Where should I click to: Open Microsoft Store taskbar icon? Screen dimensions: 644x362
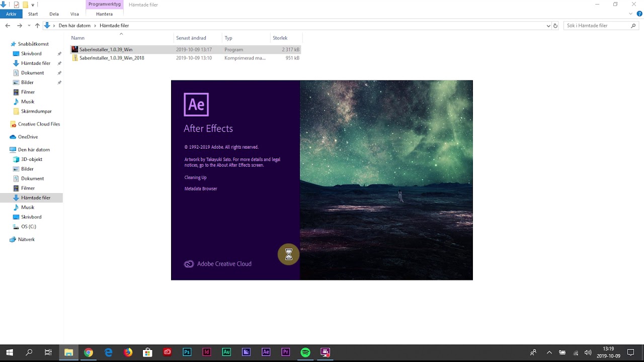(x=147, y=352)
